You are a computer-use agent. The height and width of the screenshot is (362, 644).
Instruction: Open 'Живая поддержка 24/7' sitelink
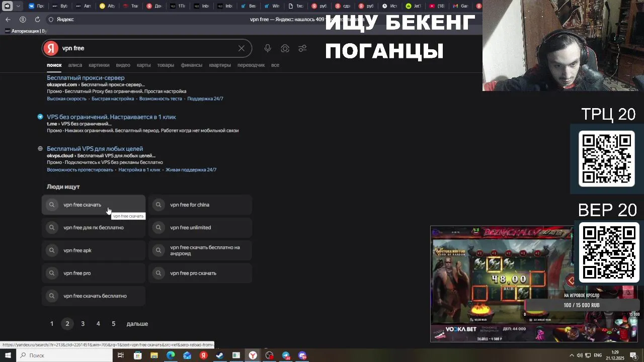(x=191, y=170)
